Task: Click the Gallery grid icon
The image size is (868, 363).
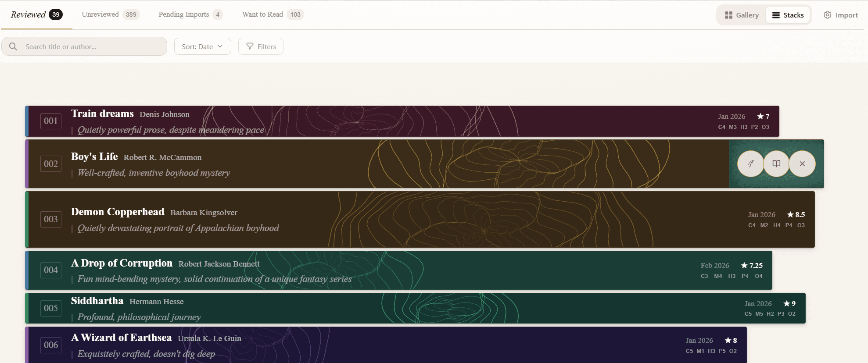Action: (728, 15)
